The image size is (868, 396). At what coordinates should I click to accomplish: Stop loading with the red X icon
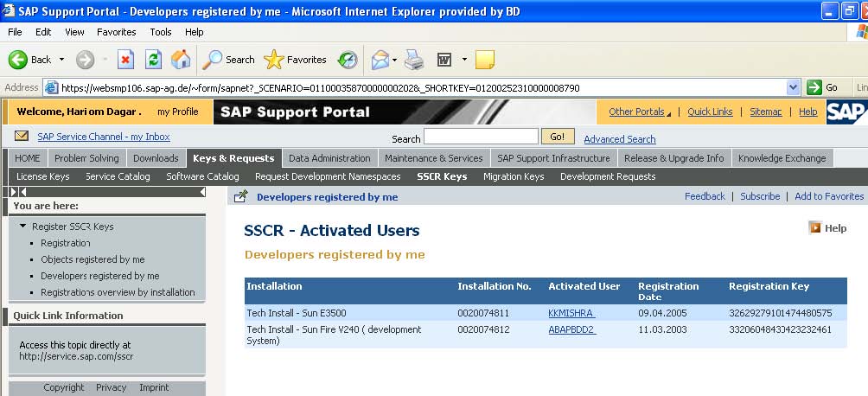pyautogui.click(x=125, y=60)
